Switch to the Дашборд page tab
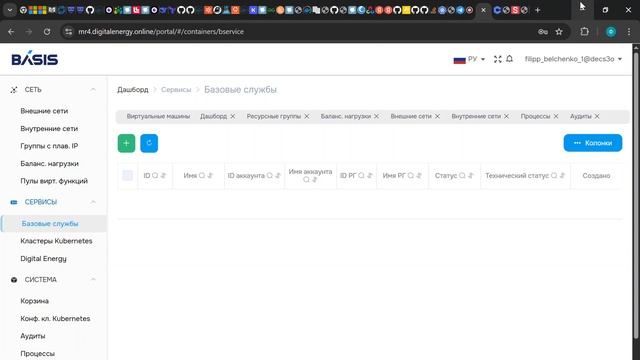 213,116
